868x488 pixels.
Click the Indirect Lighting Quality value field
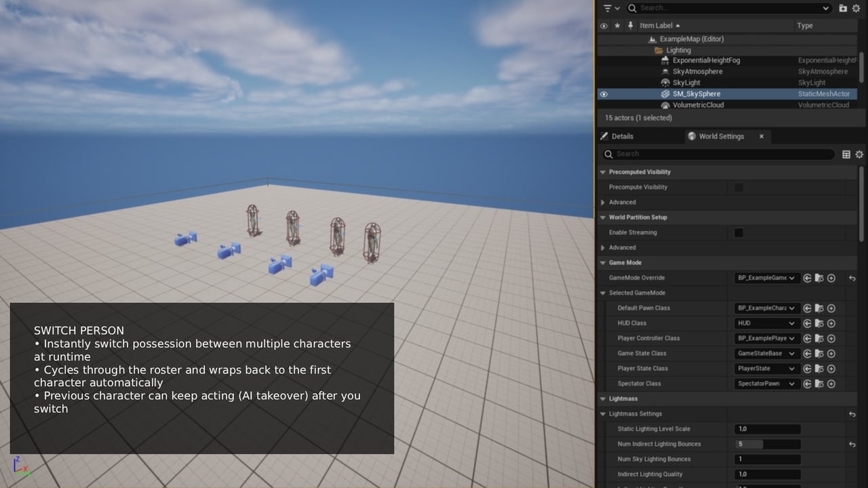click(768, 474)
